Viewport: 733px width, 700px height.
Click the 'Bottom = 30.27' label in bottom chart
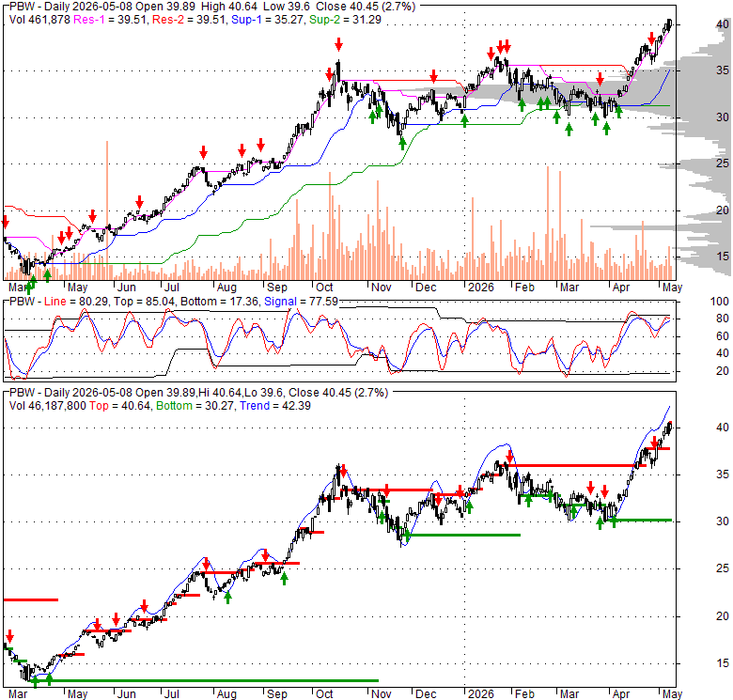(195, 406)
